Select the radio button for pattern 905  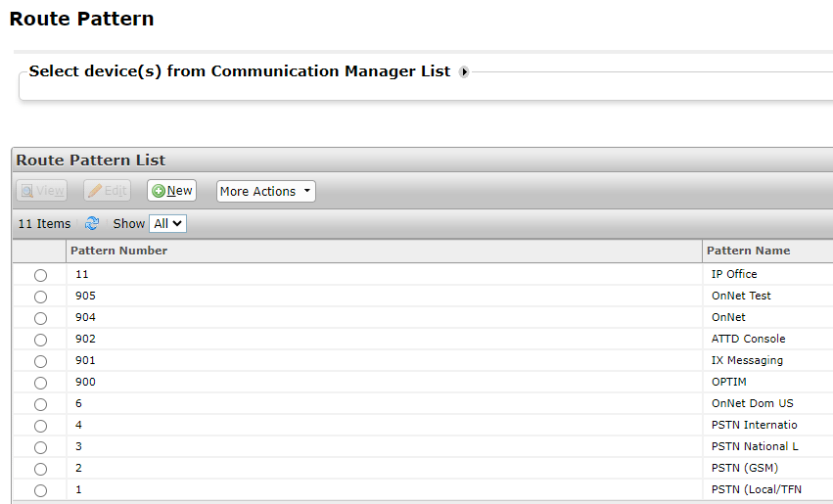[40, 297]
